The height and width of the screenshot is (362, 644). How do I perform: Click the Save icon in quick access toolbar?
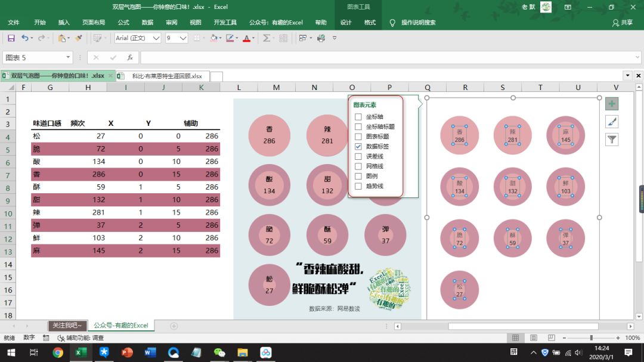click(x=11, y=38)
